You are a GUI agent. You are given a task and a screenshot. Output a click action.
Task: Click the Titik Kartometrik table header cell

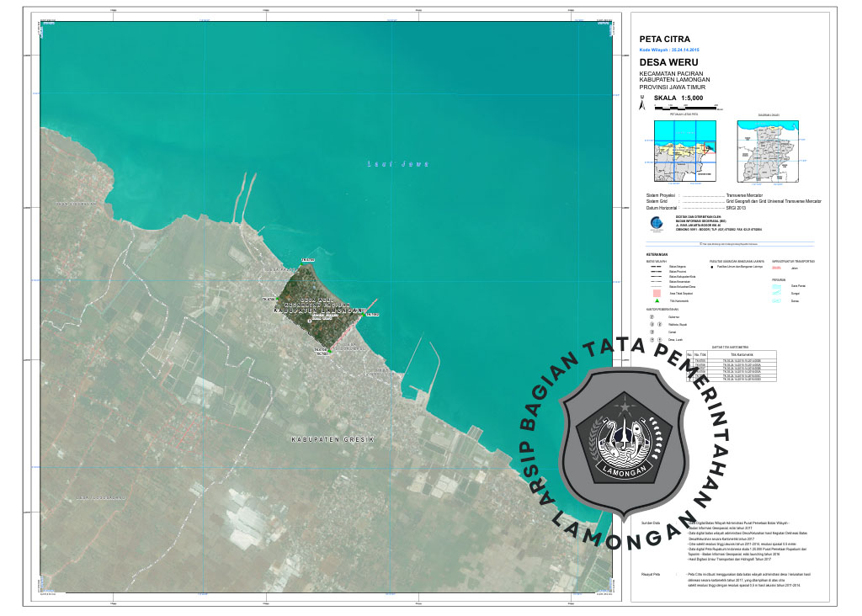[x=744, y=353]
